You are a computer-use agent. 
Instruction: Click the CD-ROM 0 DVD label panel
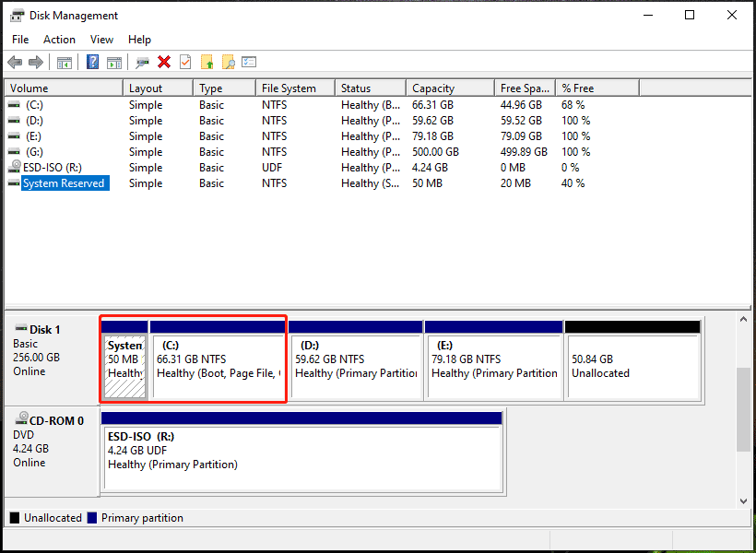(52, 452)
